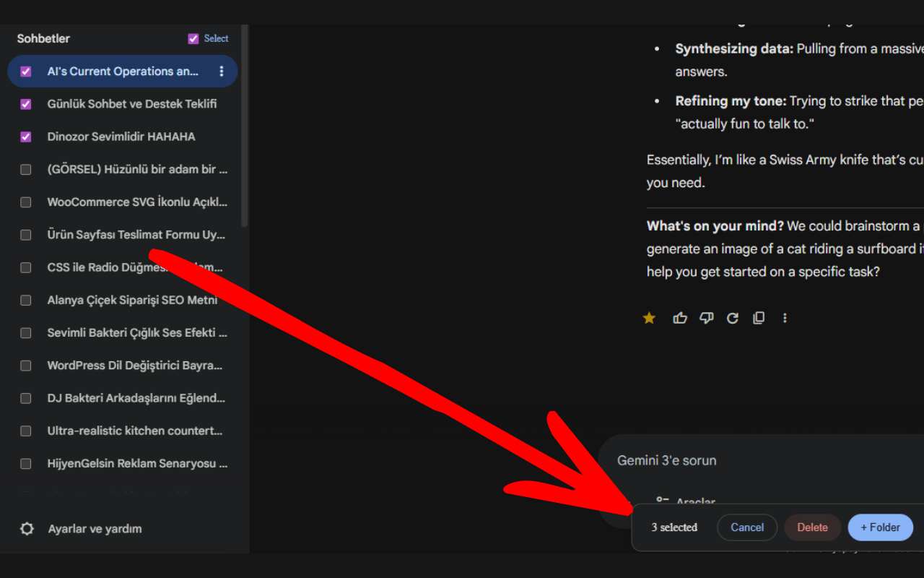Open Ürün Sayfası Teslimat Formu chat
Image resolution: width=924 pixels, height=578 pixels.
pyautogui.click(x=136, y=235)
